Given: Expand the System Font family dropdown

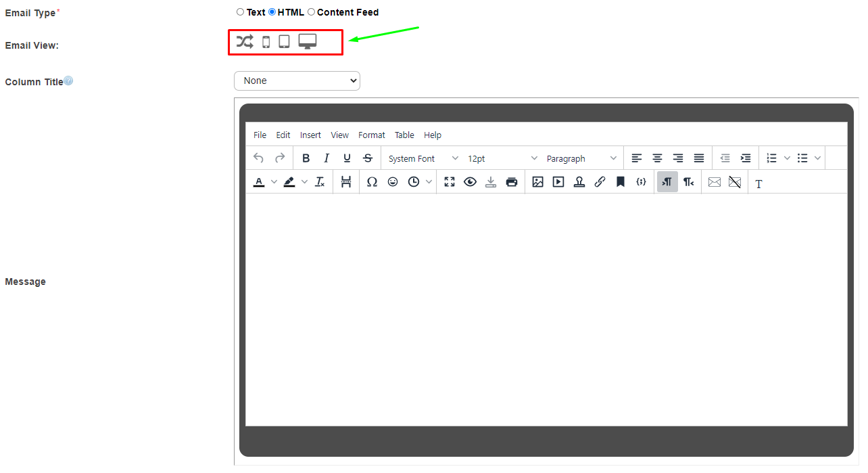Looking at the screenshot, I should (x=423, y=158).
